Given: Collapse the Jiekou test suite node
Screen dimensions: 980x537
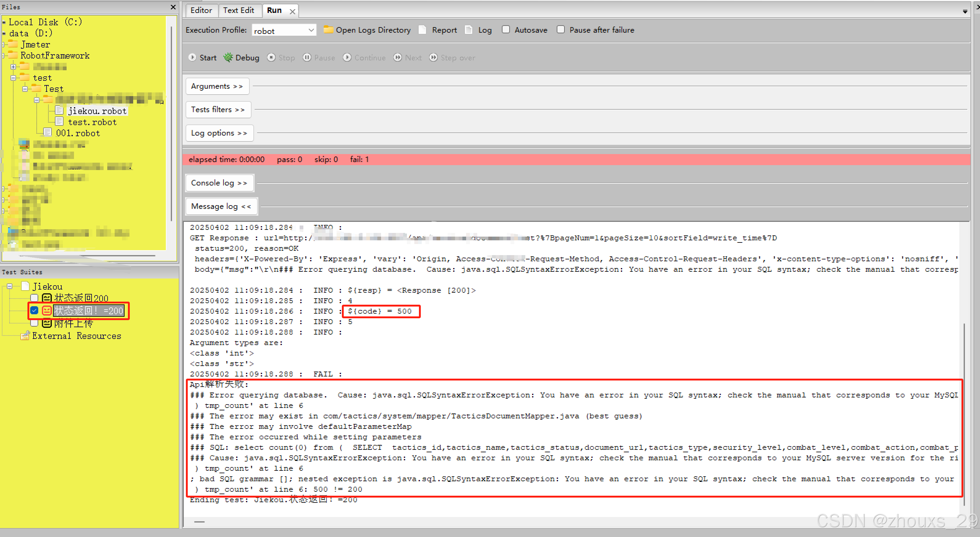Looking at the screenshot, I should click(x=10, y=287).
